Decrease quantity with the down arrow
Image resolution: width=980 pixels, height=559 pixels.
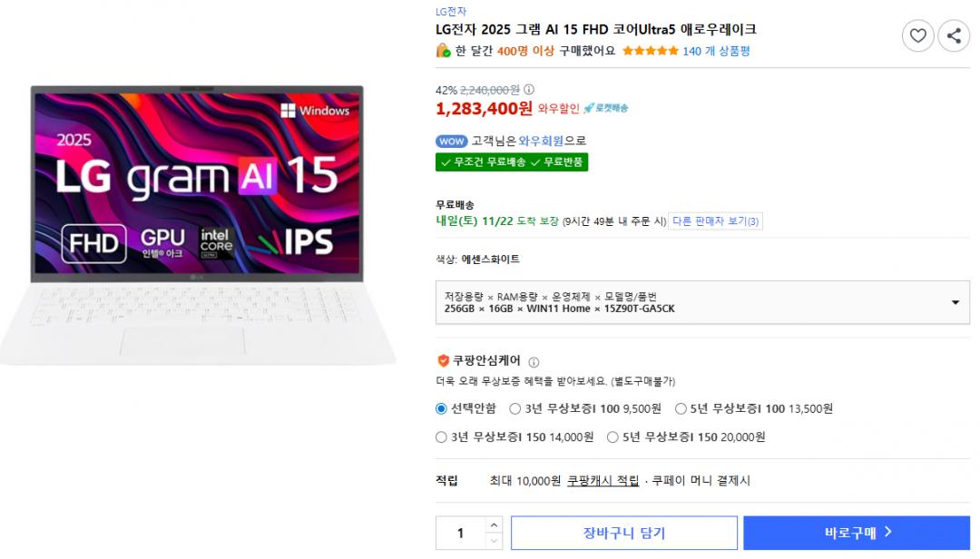coord(494,541)
